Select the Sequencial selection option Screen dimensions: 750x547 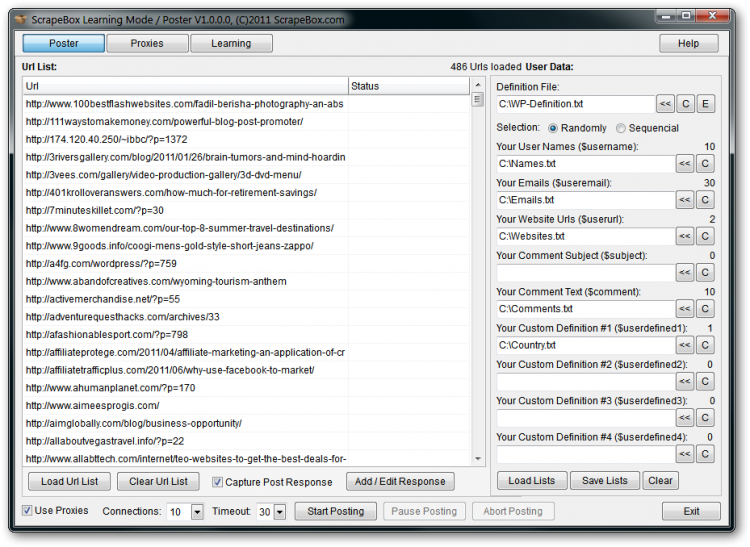coord(620,128)
